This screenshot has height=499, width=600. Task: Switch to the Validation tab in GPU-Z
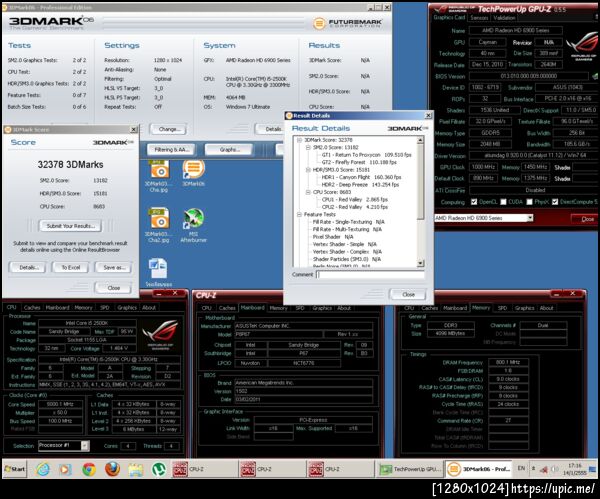(x=504, y=18)
